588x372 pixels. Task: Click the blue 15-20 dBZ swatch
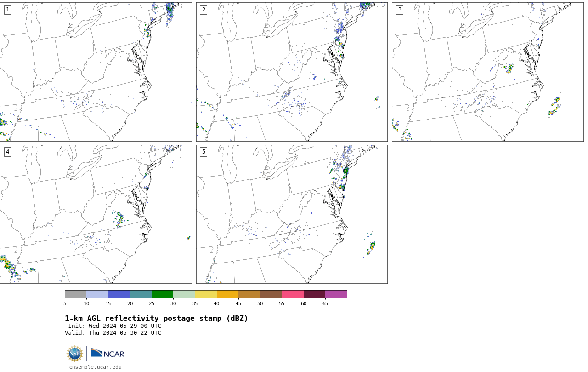coord(119,294)
